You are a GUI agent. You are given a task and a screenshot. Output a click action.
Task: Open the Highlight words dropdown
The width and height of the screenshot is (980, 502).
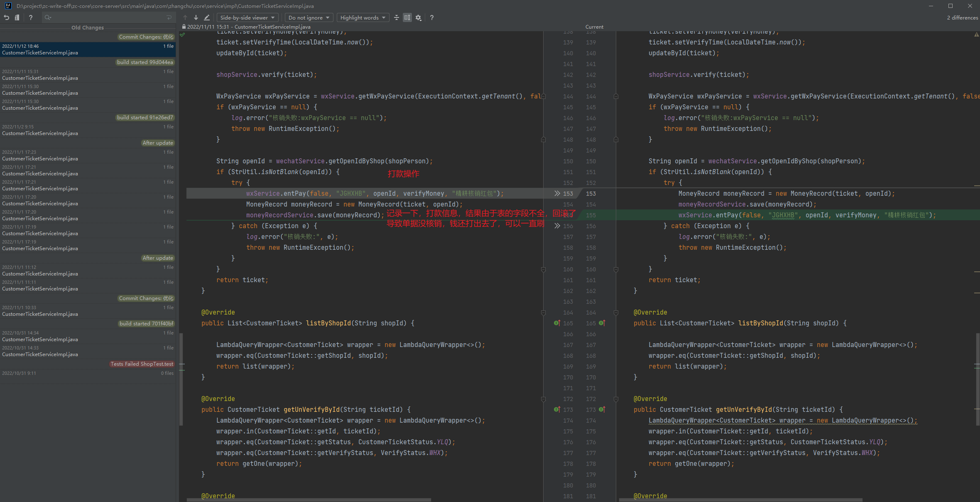click(x=363, y=17)
